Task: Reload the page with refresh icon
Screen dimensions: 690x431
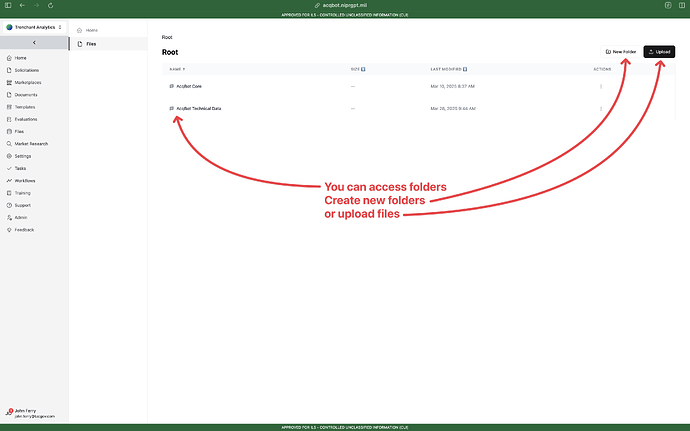Action: 51,5
